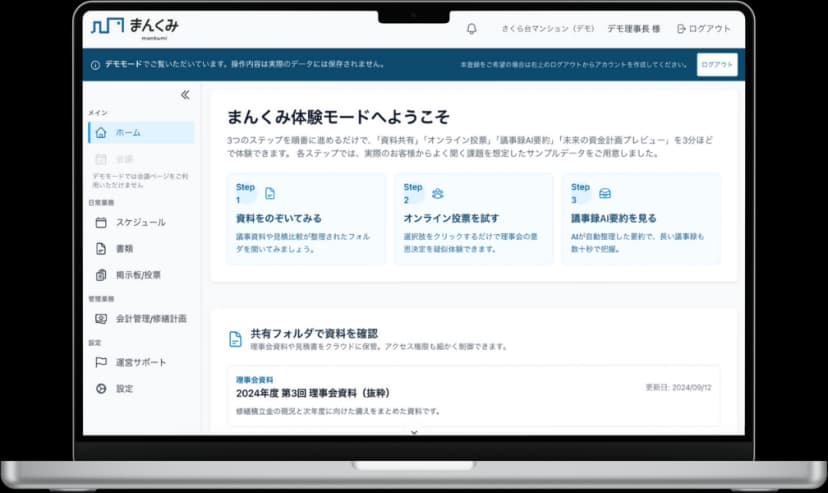Click the 運営サポート flag icon

(x=101, y=362)
